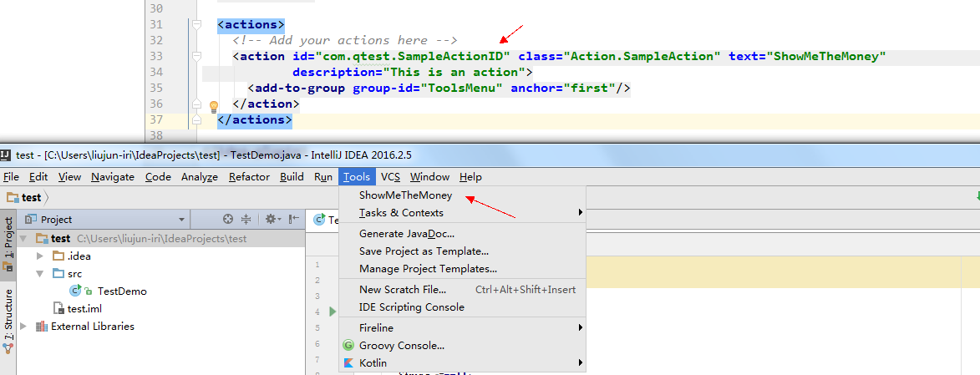Open the View menu
This screenshot has width=980, height=375.
coord(69,177)
